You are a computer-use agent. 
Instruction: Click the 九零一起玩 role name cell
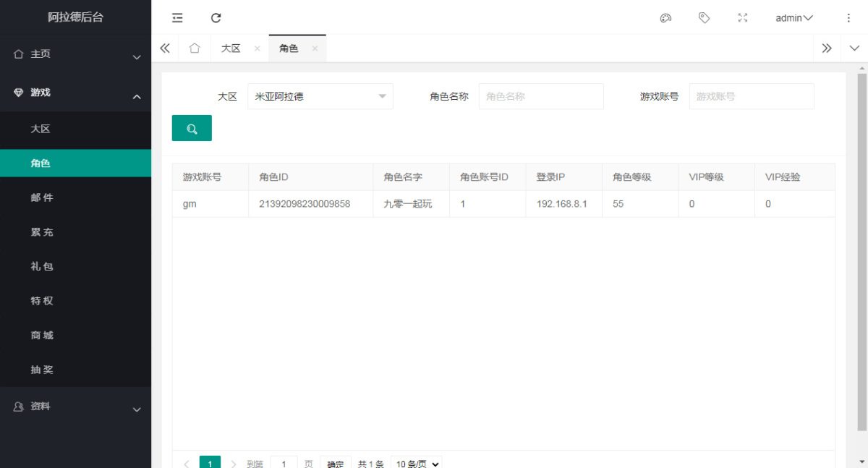tap(412, 204)
